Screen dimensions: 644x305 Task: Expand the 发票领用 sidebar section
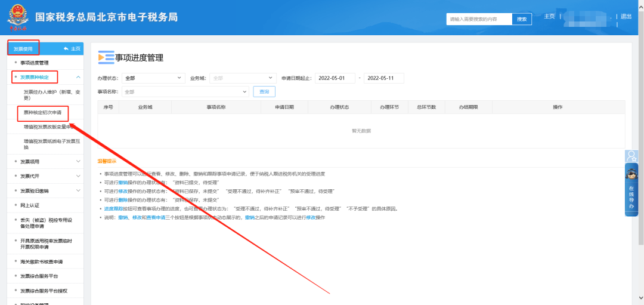coord(78,161)
